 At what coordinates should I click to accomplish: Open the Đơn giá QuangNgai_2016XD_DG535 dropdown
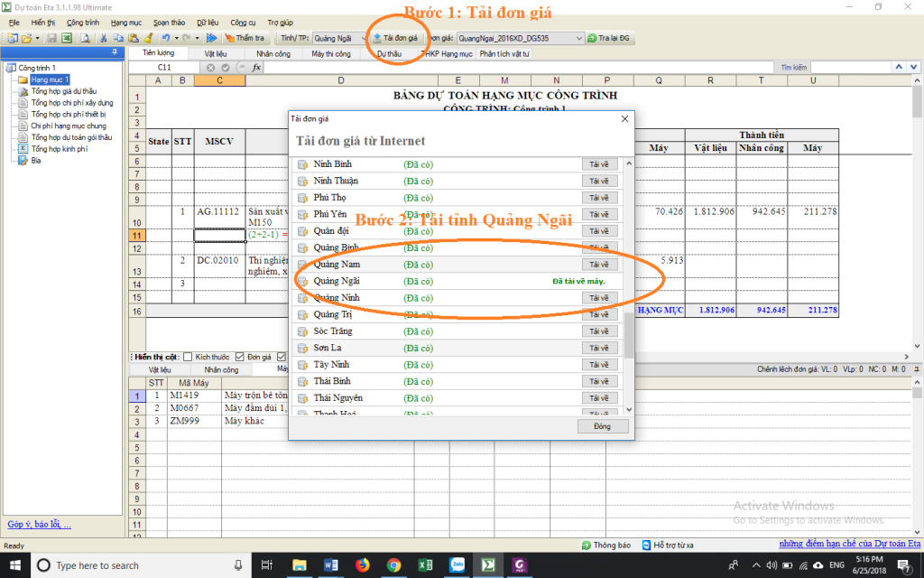pyautogui.click(x=578, y=38)
